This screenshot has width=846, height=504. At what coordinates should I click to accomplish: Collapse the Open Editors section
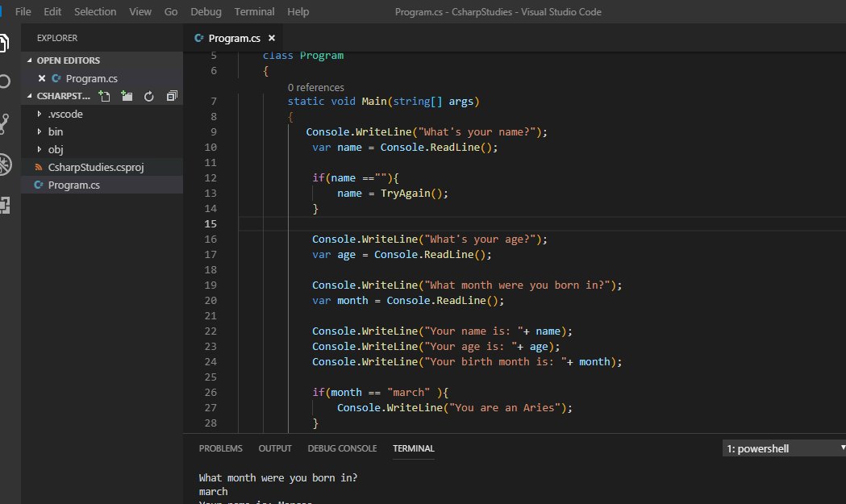[68, 60]
